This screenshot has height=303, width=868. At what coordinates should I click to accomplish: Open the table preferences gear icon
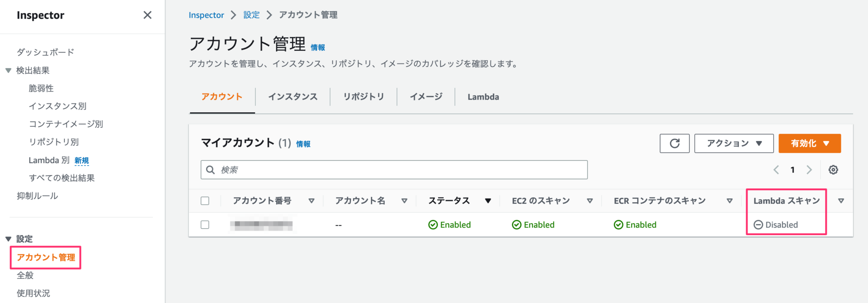(x=833, y=170)
